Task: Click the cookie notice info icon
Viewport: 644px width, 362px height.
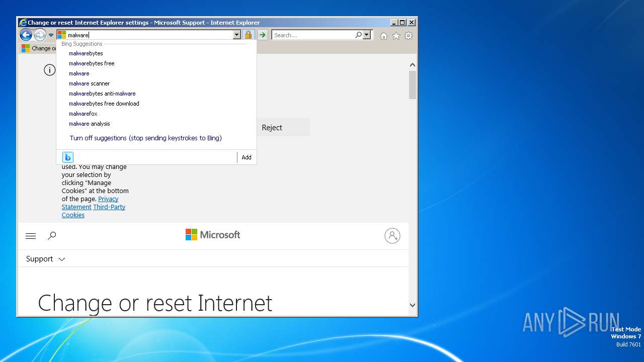Action: (49, 70)
